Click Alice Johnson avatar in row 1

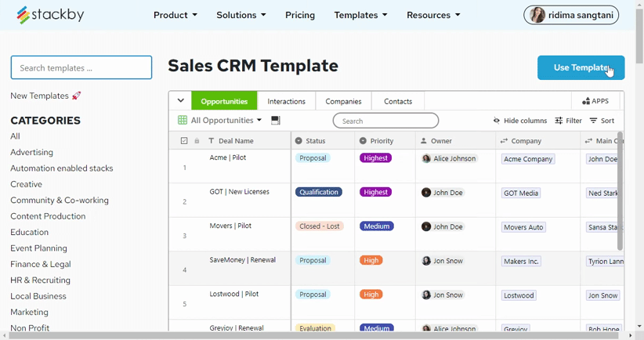point(426,158)
